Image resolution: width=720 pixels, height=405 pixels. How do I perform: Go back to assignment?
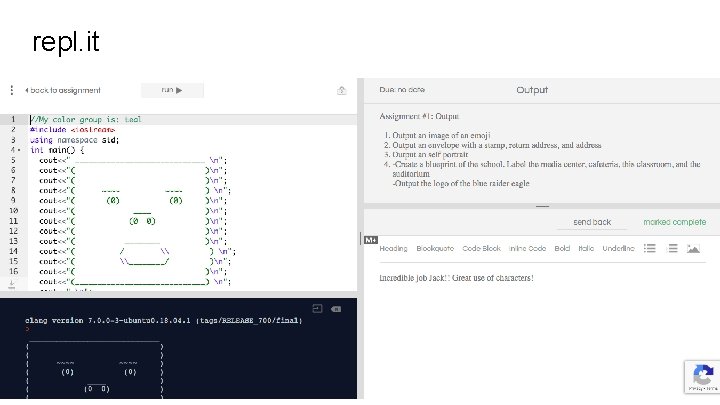tap(63, 90)
